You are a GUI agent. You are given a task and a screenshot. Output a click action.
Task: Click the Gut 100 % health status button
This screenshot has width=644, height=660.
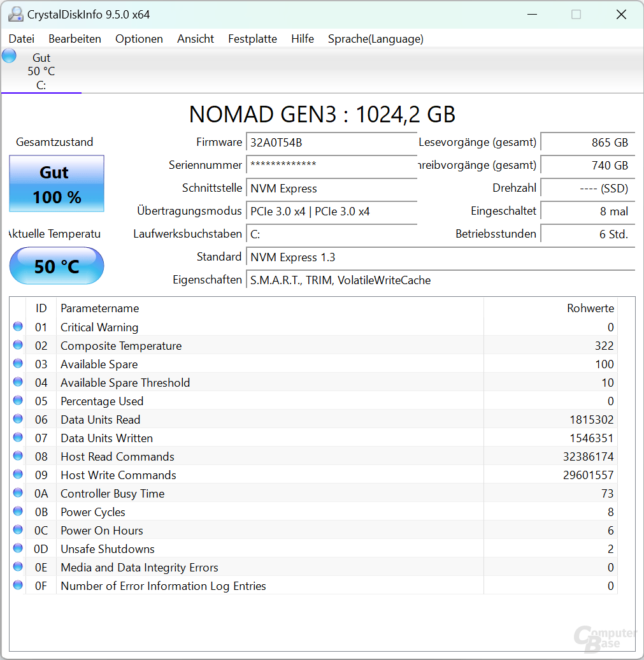pos(57,184)
